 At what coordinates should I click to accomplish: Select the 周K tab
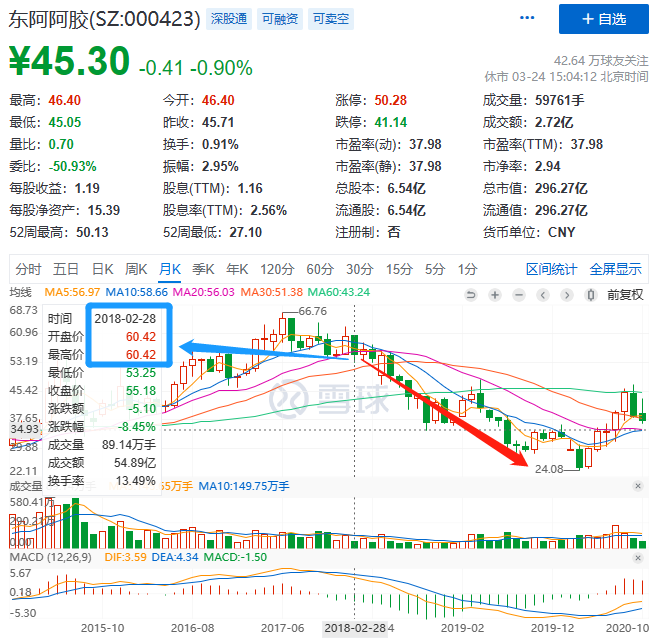tap(136, 269)
